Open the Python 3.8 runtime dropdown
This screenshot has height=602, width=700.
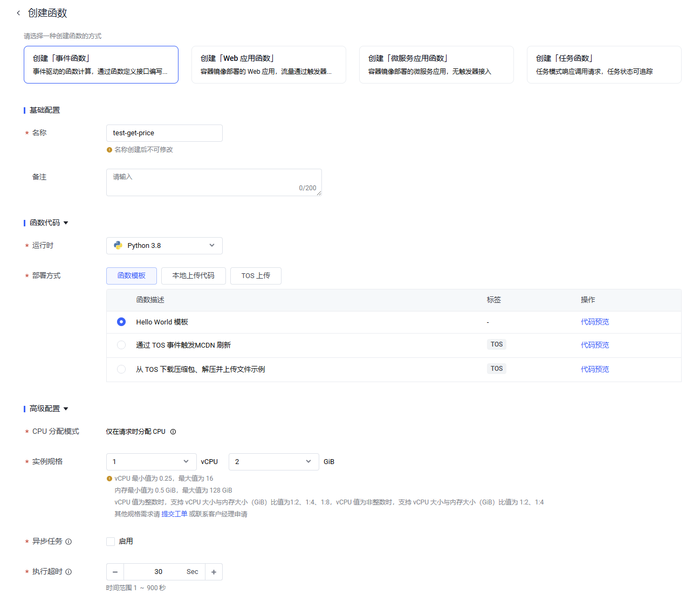coord(164,246)
